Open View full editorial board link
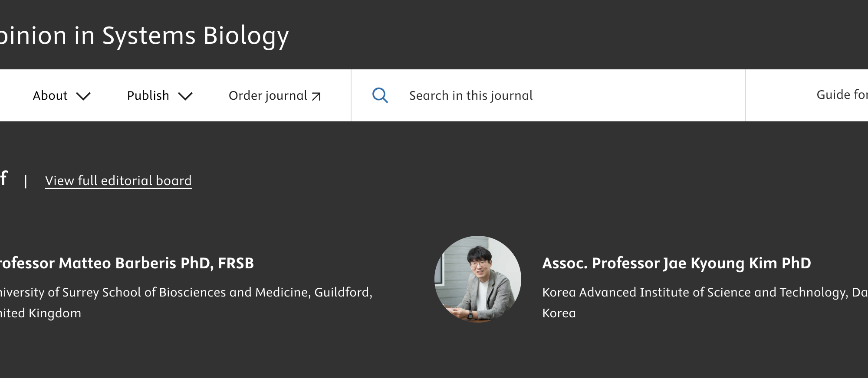The width and height of the screenshot is (868, 378). 118,180
